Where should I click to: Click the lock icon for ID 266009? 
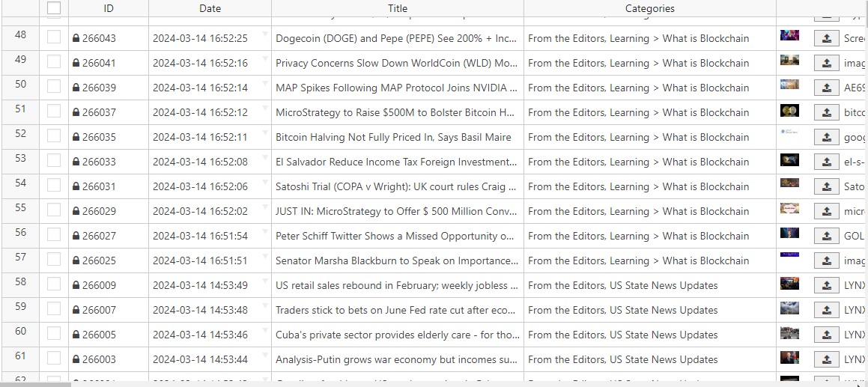76,286
